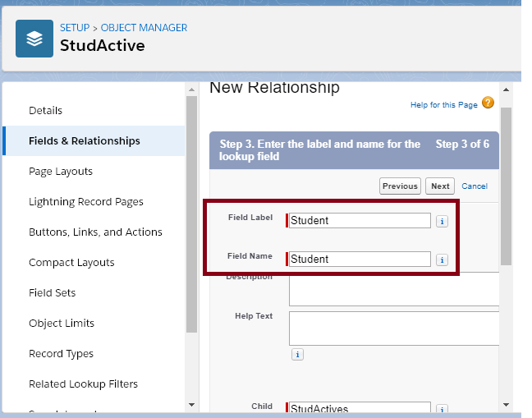
Task: Click info icon next to StudActives field
Action: [442, 408]
